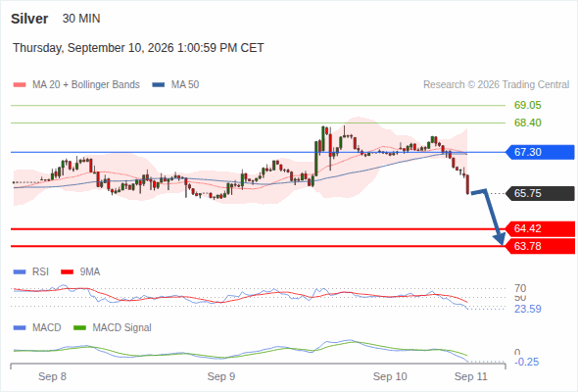
Task: Click the 'Sep 11' axis date
Action: 471,376
